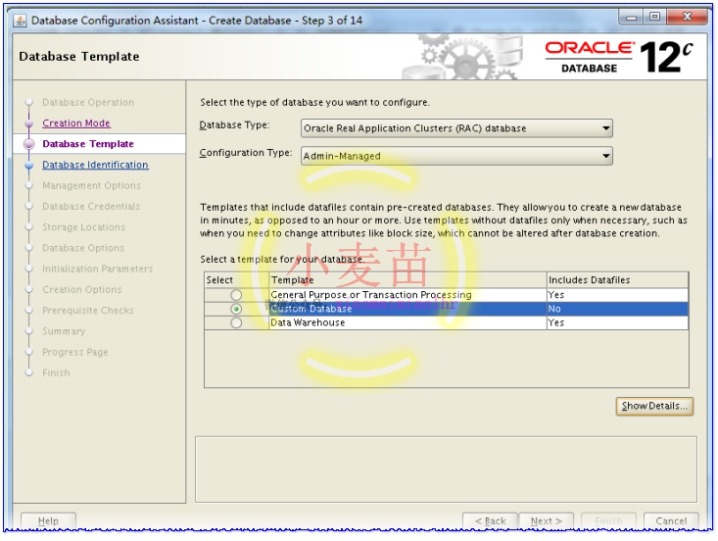The image size is (718, 541).
Task: Click the 'Yes' cell in General Purpose row
Action: (618, 295)
